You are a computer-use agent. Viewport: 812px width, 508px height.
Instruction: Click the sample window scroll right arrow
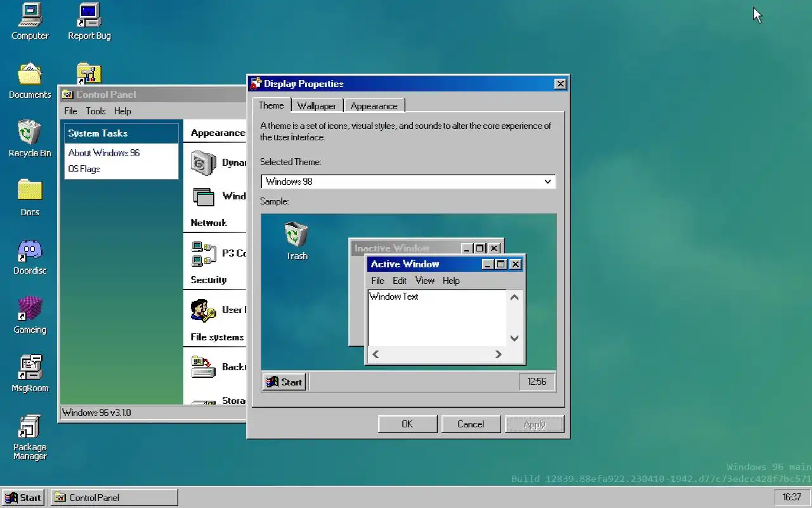pos(498,354)
